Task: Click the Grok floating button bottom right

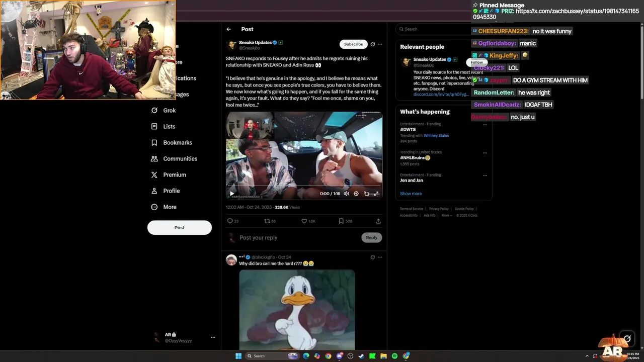Action: pos(627,338)
